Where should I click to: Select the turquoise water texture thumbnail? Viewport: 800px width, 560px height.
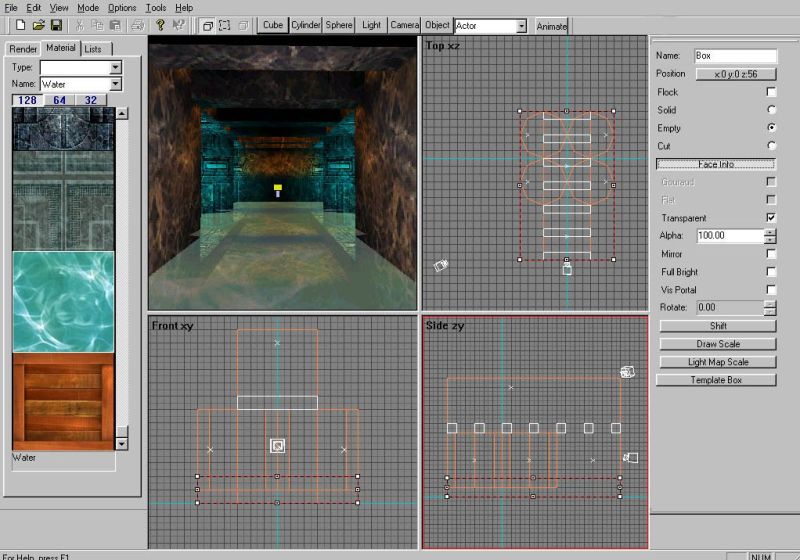(x=63, y=301)
